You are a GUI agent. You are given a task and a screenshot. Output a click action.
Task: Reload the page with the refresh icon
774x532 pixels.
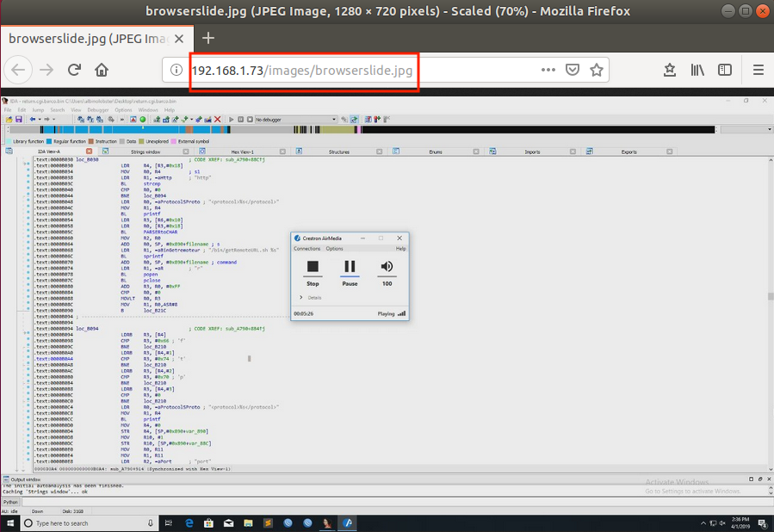tap(75, 71)
